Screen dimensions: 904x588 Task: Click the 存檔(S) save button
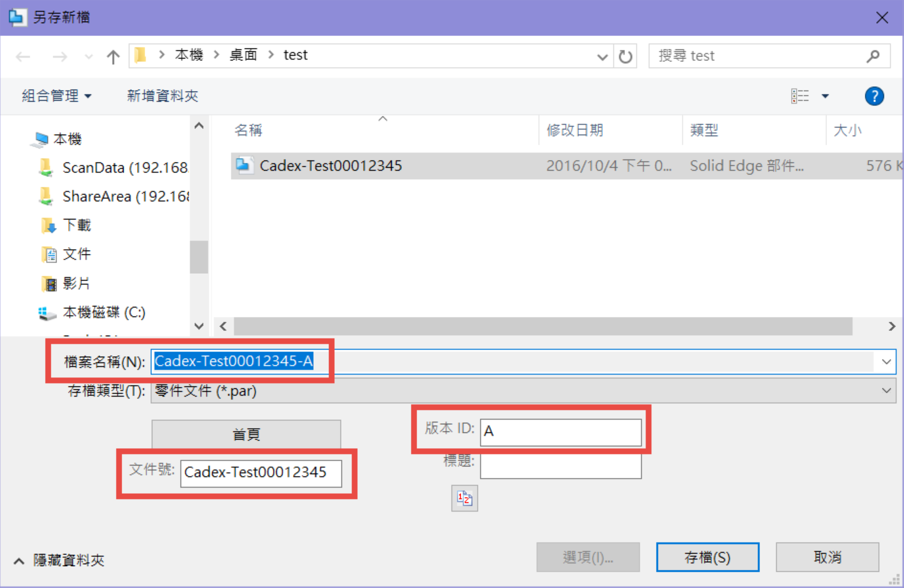[707, 557]
